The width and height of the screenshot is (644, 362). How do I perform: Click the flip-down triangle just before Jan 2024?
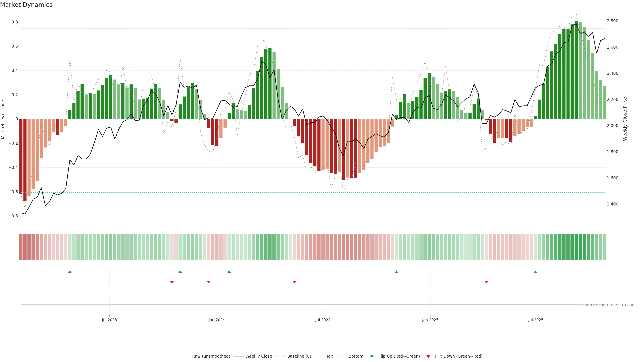pos(208,282)
